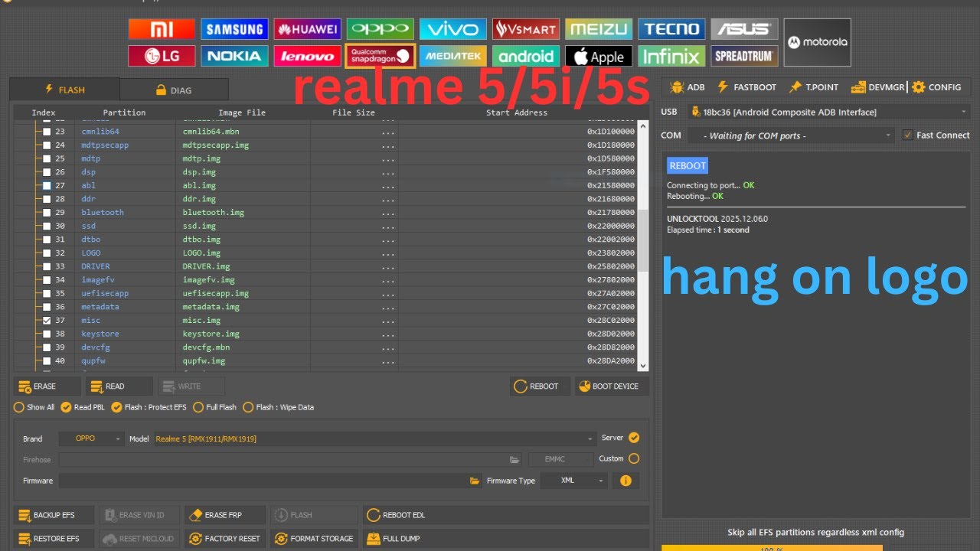
Task: Select the Vsmart brand logo
Action: [x=526, y=29]
